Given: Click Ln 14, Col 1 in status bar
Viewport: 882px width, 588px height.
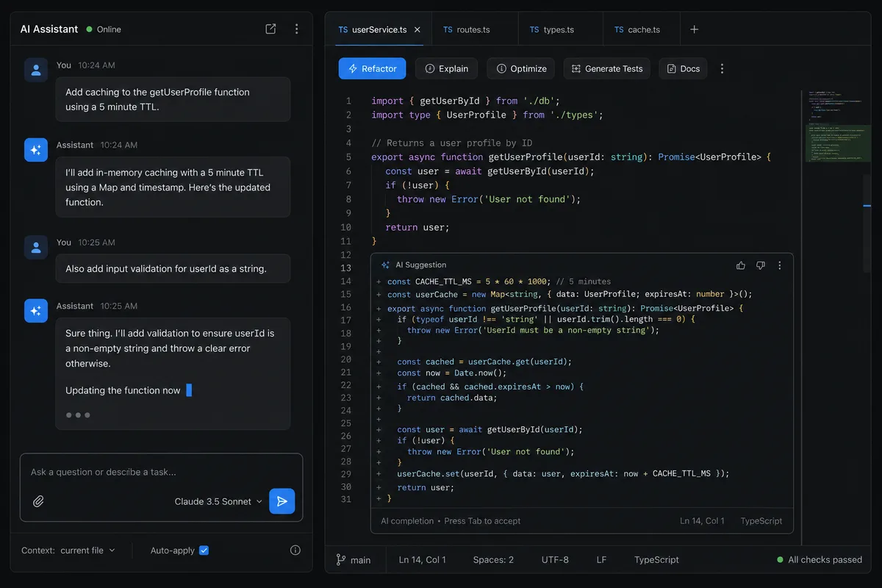Looking at the screenshot, I should [x=423, y=560].
